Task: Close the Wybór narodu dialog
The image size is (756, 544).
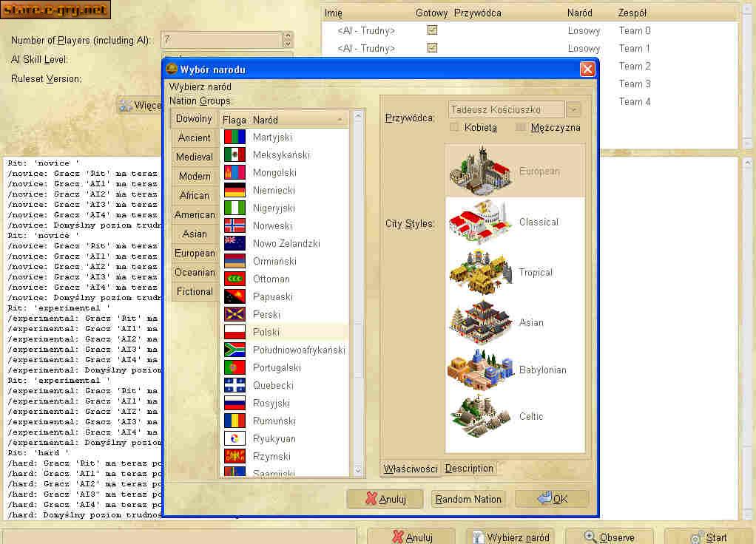Action: (x=587, y=69)
